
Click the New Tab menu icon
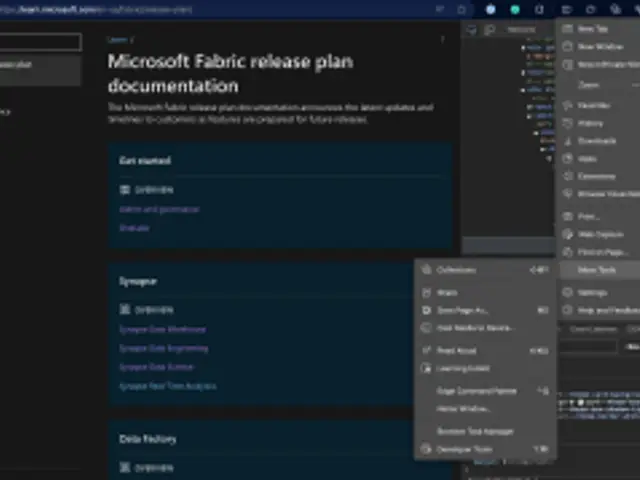point(567,29)
